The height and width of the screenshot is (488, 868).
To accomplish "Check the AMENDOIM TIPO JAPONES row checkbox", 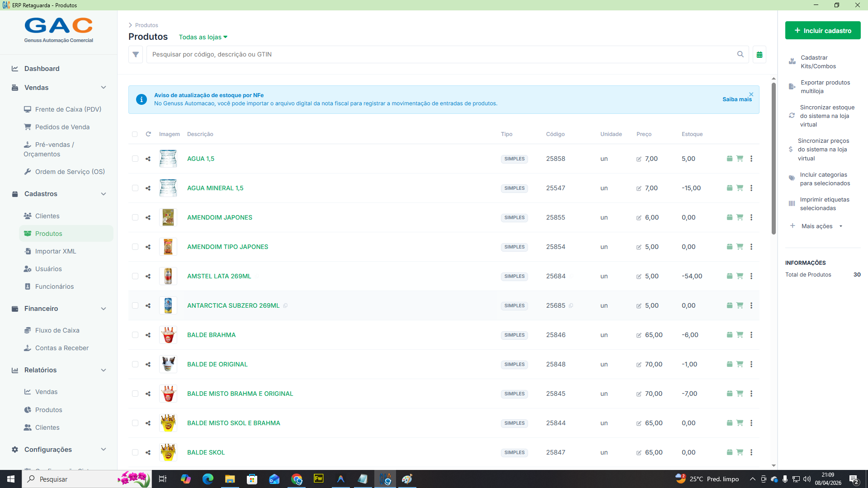I will (x=135, y=247).
